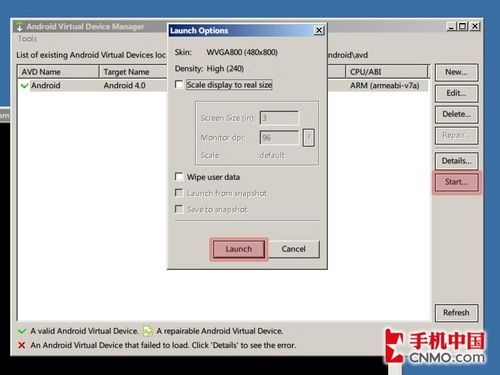Cancel the Launch Options dialog

click(x=294, y=249)
